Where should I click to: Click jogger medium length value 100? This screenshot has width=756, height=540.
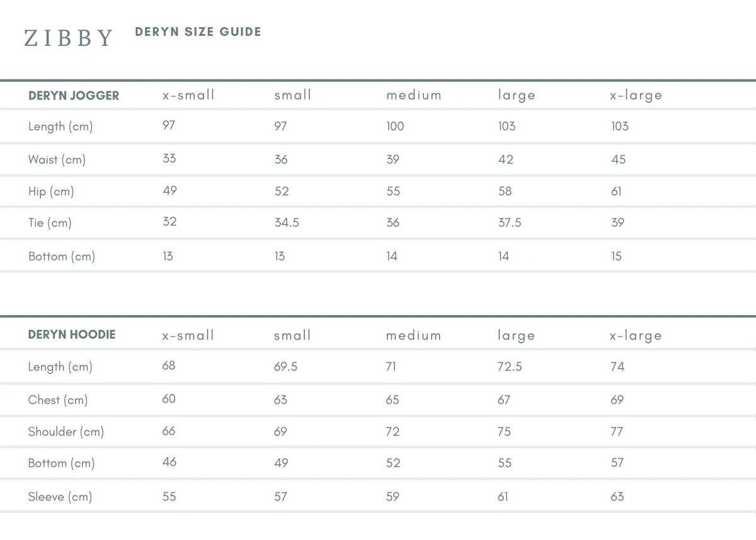pos(395,126)
